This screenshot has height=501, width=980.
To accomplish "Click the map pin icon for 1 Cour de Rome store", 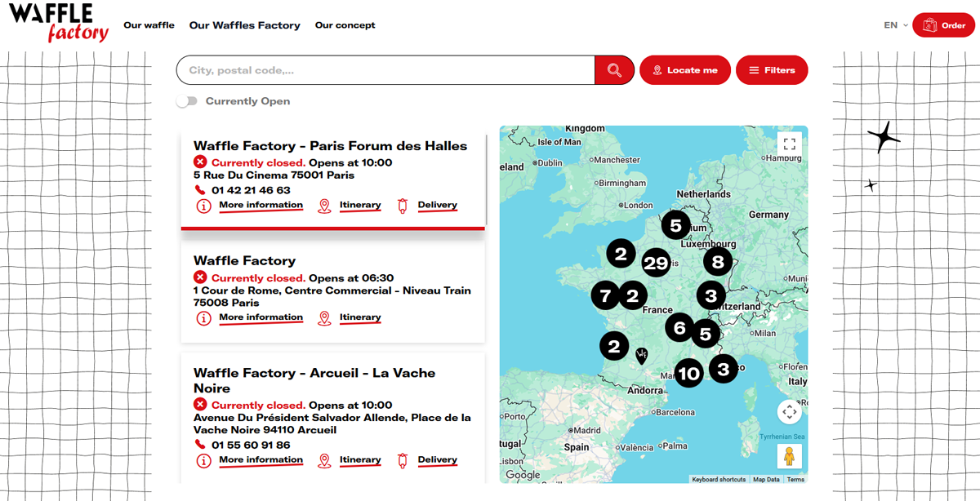I will [x=324, y=318].
